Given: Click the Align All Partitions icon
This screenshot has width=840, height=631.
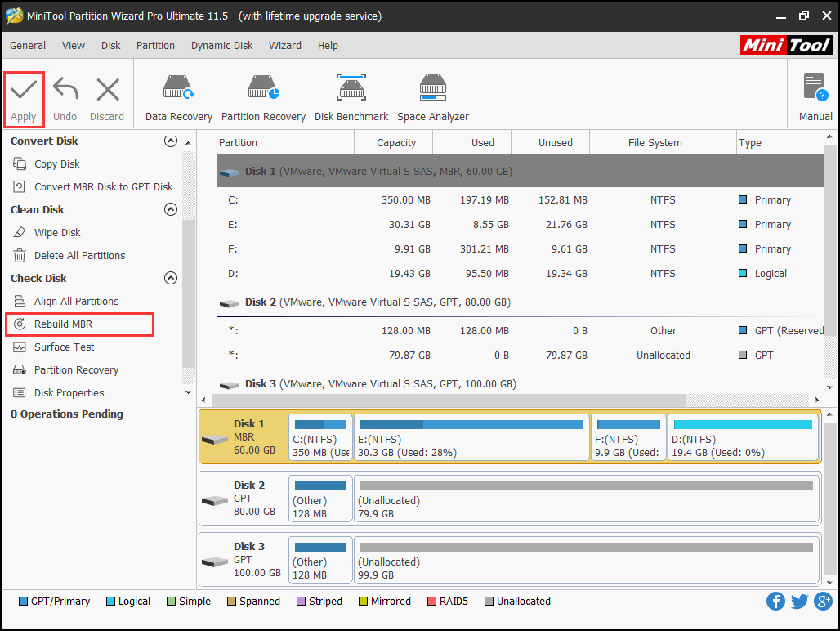Looking at the screenshot, I should pos(20,301).
